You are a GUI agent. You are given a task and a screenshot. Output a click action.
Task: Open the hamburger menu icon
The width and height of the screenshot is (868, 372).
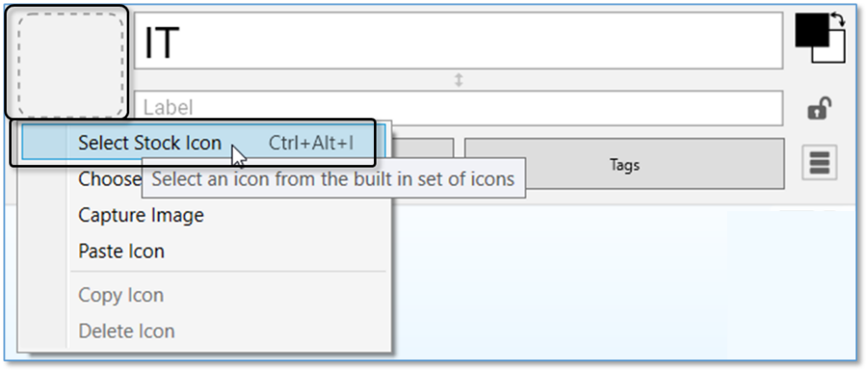pos(819,162)
